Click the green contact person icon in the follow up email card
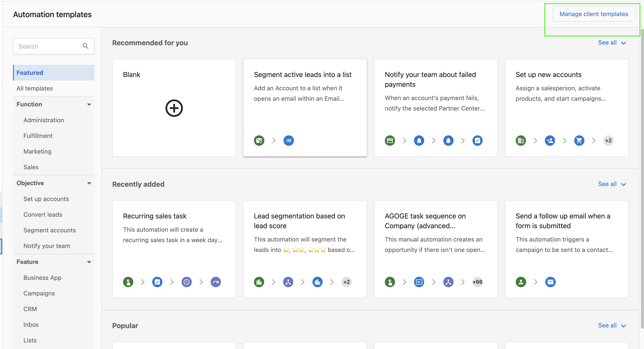The image size is (644, 349). tap(521, 282)
